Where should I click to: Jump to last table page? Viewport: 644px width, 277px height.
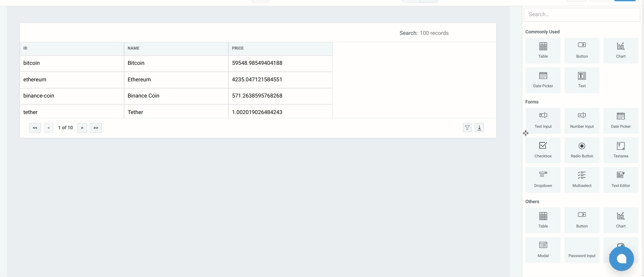click(x=96, y=128)
